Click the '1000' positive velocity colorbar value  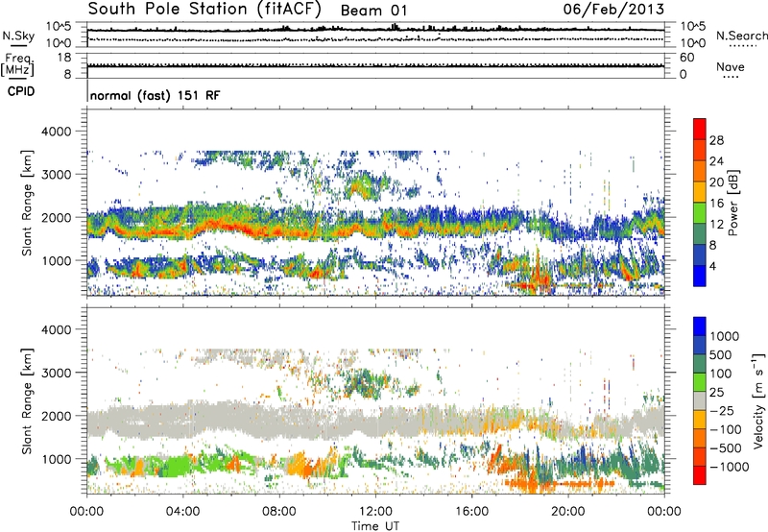point(725,336)
